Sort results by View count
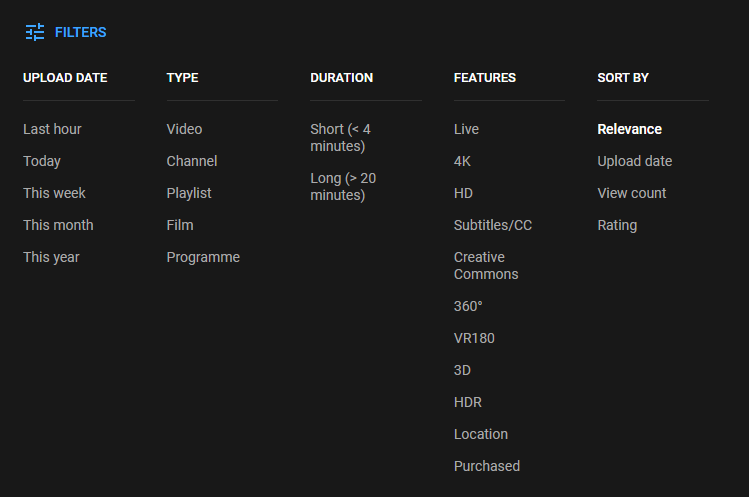Screen dimensions: 749x497 click(x=632, y=193)
